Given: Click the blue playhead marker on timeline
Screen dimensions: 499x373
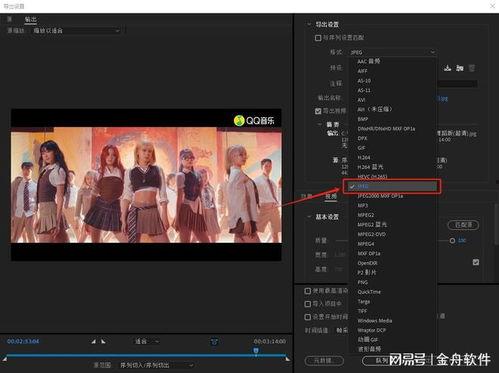Looking at the screenshot, I should pos(256,350).
